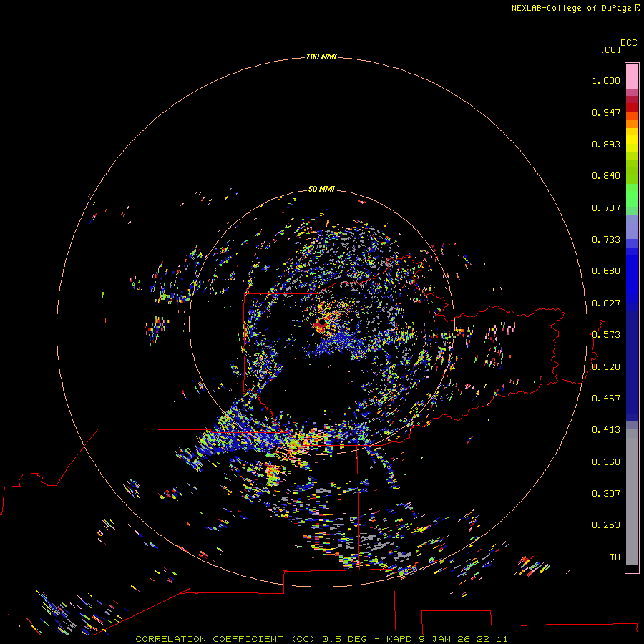The image size is (644, 644).
Task: Click the 0.520 scale value
Action: pyautogui.click(x=606, y=367)
